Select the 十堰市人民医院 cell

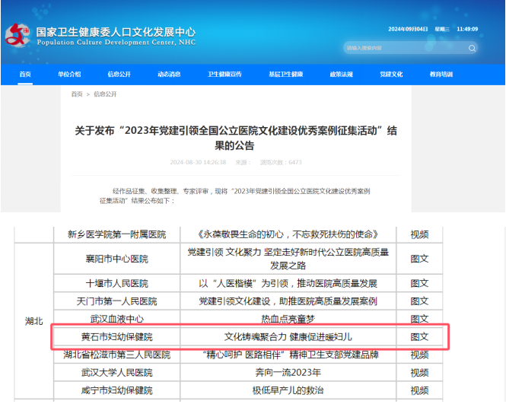(x=117, y=284)
